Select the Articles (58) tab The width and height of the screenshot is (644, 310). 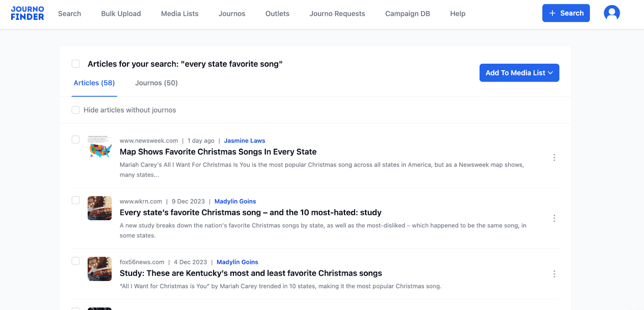pyautogui.click(x=94, y=83)
